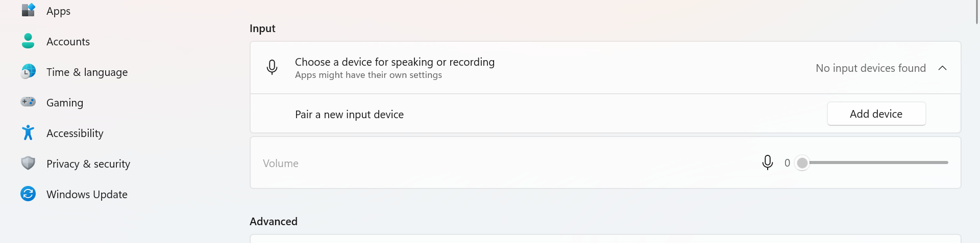Click the Time & language globe icon
The image size is (980, 243).
28,72
